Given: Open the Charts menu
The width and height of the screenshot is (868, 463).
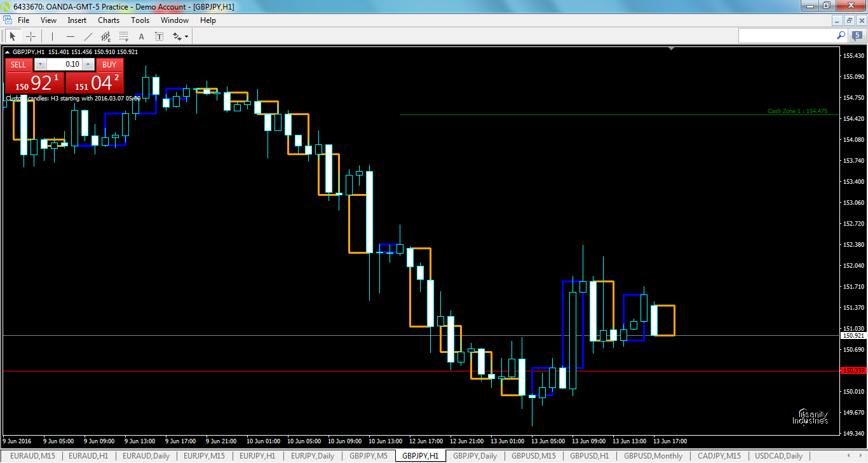Looking at the screenshot, I should coord(108,20).
